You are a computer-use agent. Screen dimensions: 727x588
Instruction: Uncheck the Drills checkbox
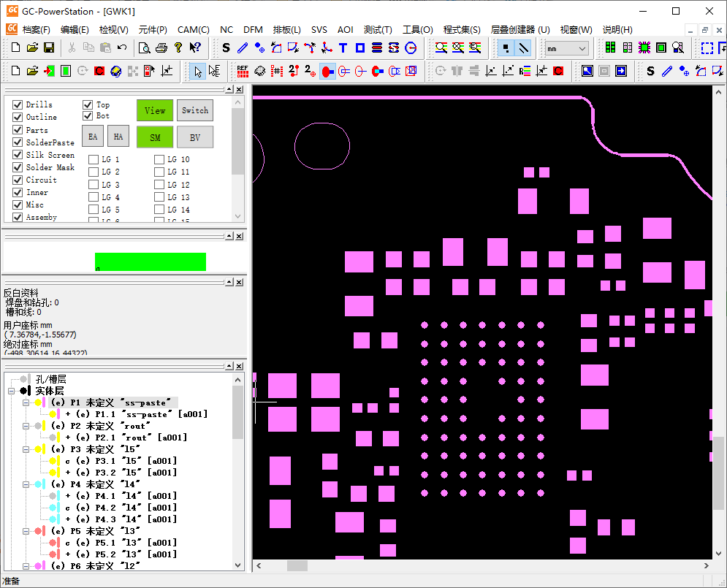click(18, 104)
